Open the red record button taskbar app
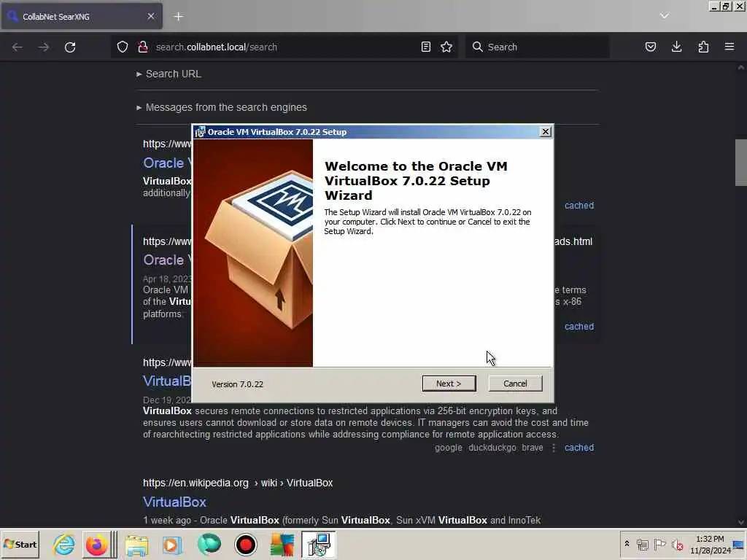This screenshot has width=747, height=560. (246, 545)
